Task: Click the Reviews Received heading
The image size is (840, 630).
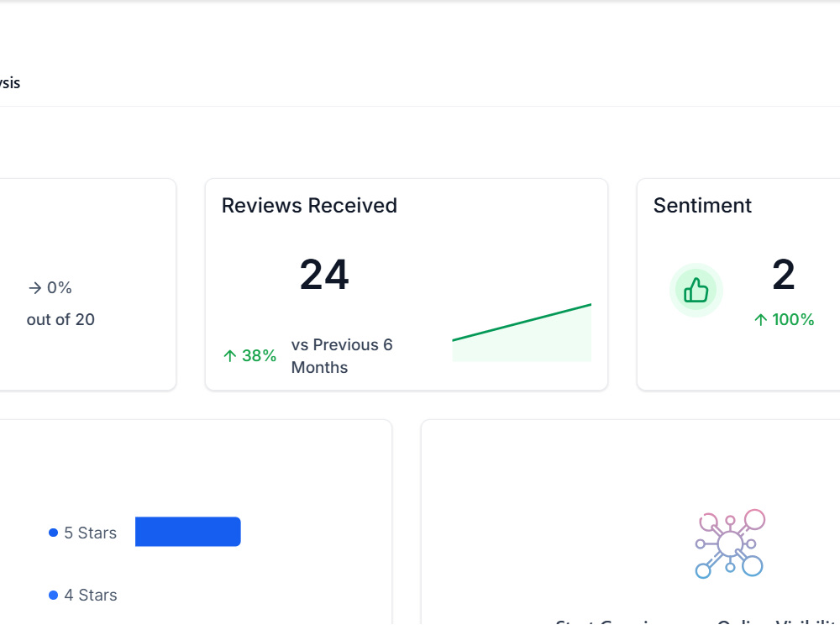Action: [x=309, y=206]
